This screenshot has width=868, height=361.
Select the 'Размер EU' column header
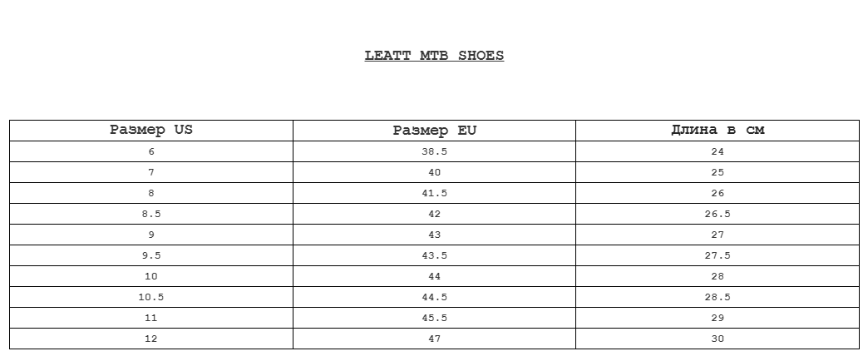click(x=434, y=131)
